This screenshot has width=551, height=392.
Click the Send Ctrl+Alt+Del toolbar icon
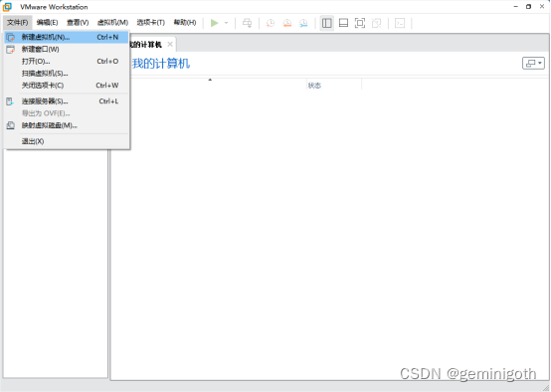point(247,23)
